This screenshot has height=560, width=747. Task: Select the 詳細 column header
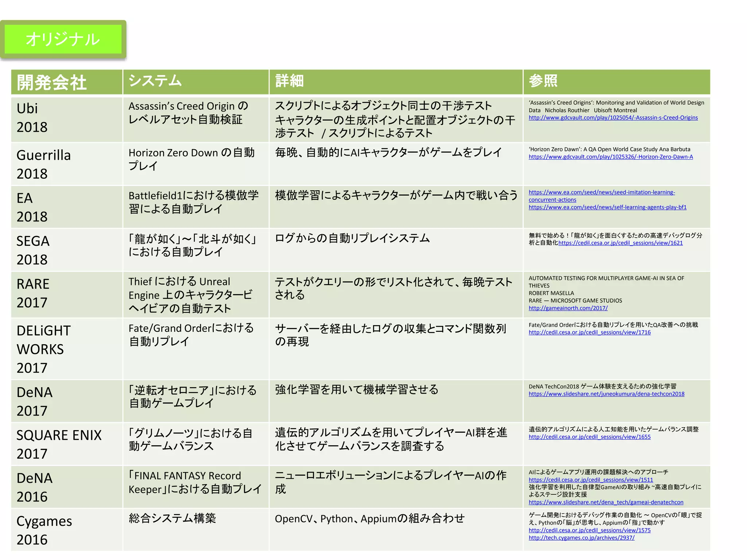[396, 82]
